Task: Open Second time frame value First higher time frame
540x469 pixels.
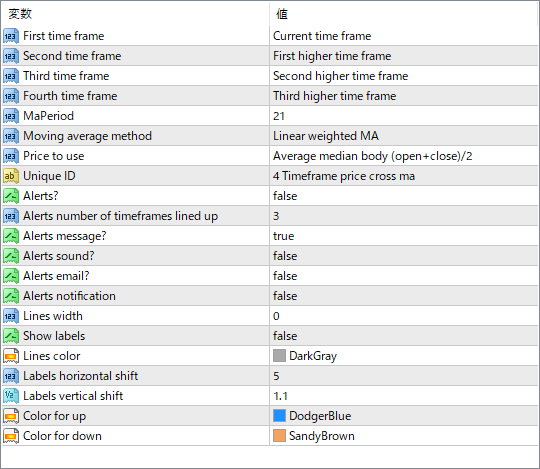Action: [x=404, y=56]
